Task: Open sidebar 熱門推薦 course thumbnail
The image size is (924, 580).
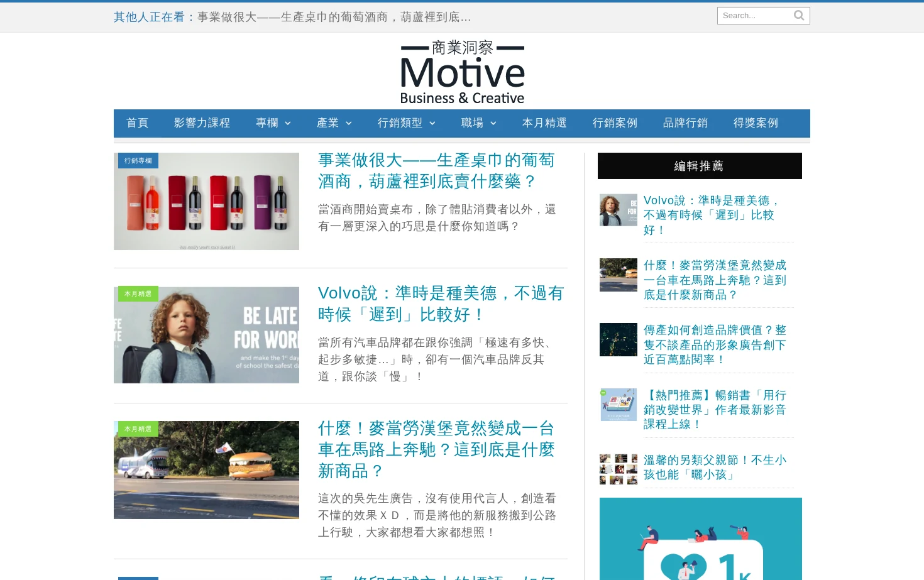Action: 619,404
